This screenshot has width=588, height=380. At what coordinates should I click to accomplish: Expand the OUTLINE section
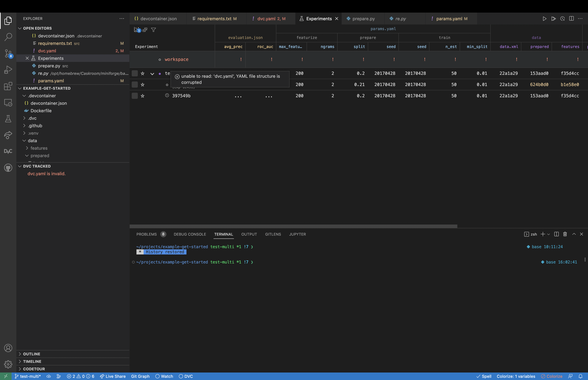[32, 354]
